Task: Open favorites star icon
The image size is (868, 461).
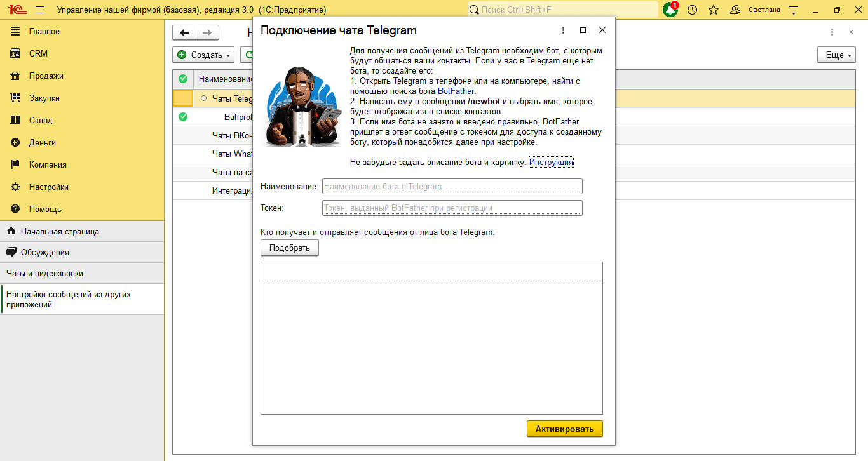Action: 714,10
